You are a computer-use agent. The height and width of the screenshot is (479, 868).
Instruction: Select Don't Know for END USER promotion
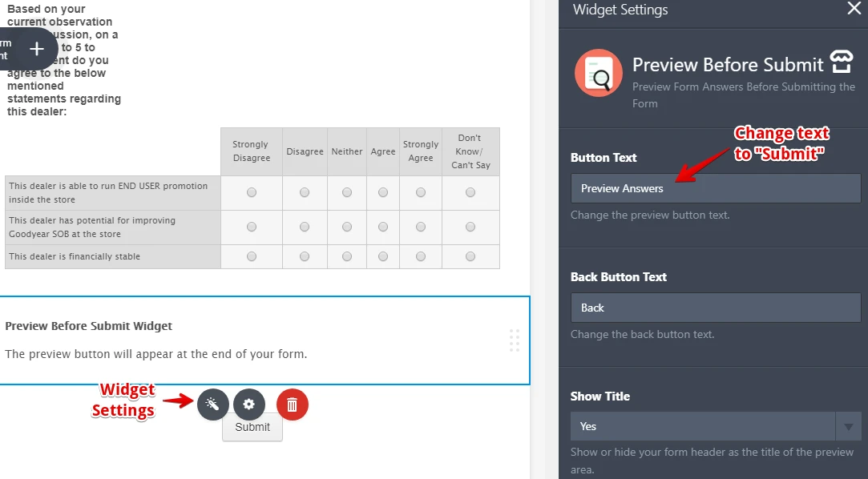pyautogui.click(x=470, y=192)
